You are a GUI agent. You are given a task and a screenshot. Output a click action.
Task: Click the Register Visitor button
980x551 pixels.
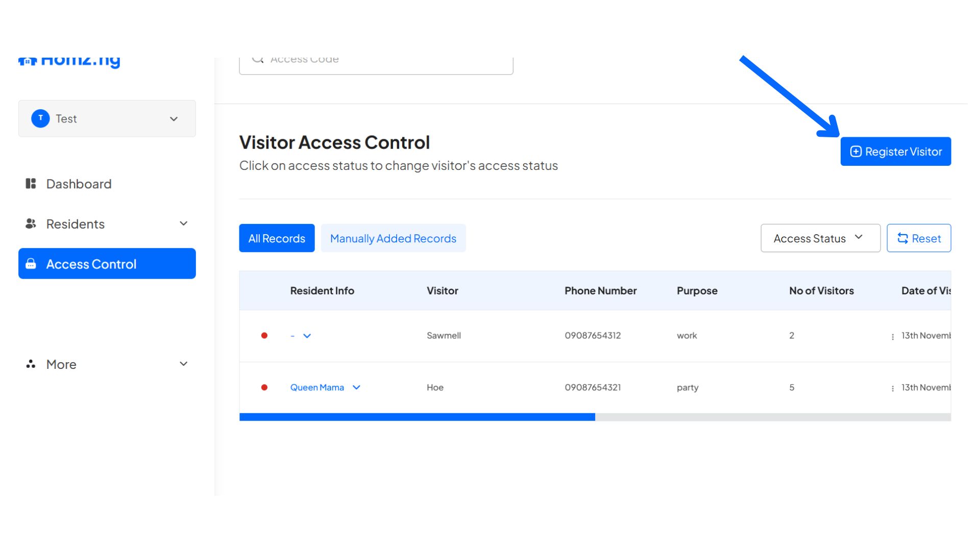pyautogui.click(x=896, y=152)
